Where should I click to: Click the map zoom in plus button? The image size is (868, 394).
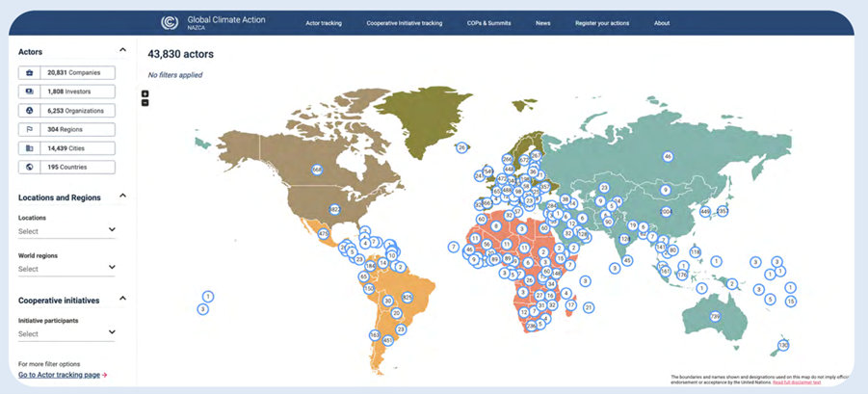point(145,94)
